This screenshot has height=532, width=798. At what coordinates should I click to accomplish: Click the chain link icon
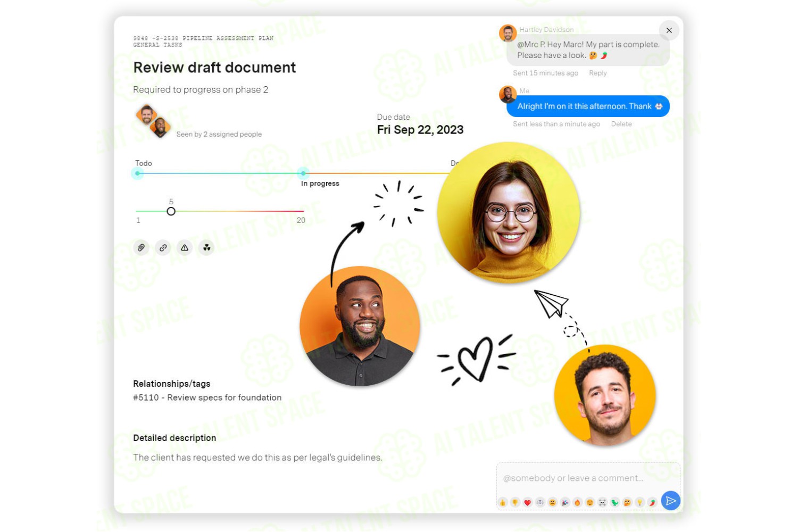[x=163, y=248]
